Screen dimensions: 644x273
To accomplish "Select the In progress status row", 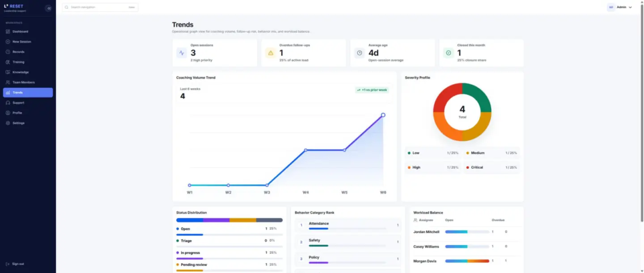I will [229, 254].
